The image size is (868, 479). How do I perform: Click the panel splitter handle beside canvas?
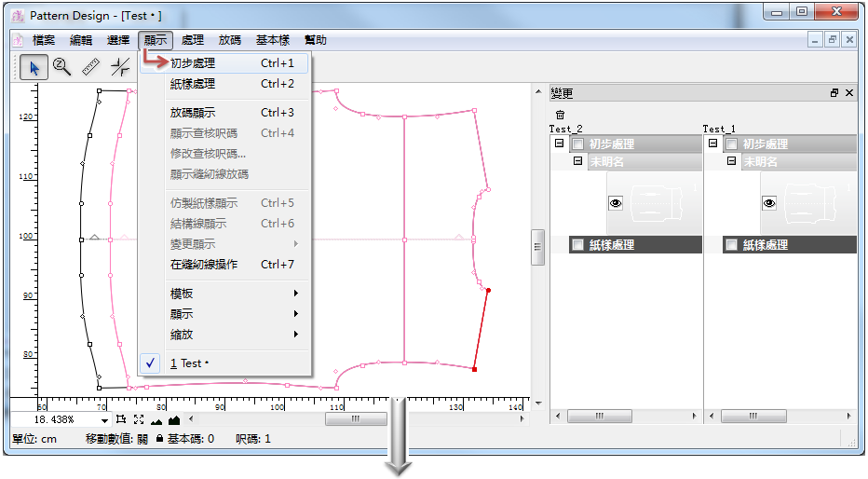pos(537,248)
